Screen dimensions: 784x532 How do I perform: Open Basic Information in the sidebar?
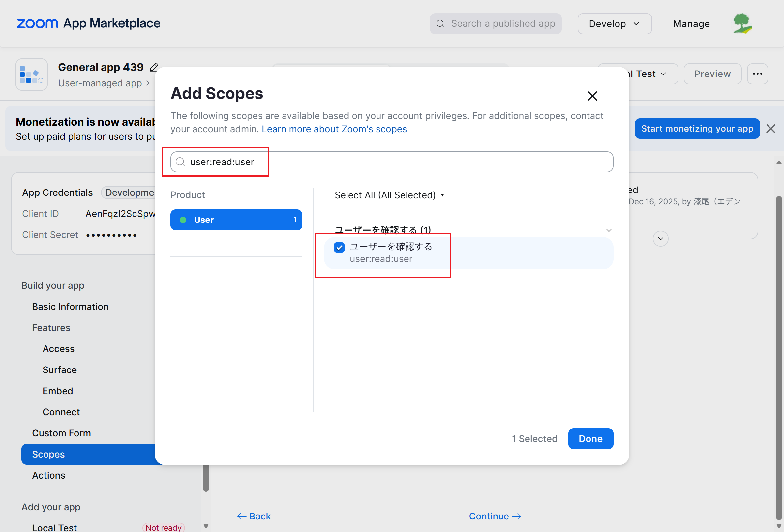pos(70,306)
